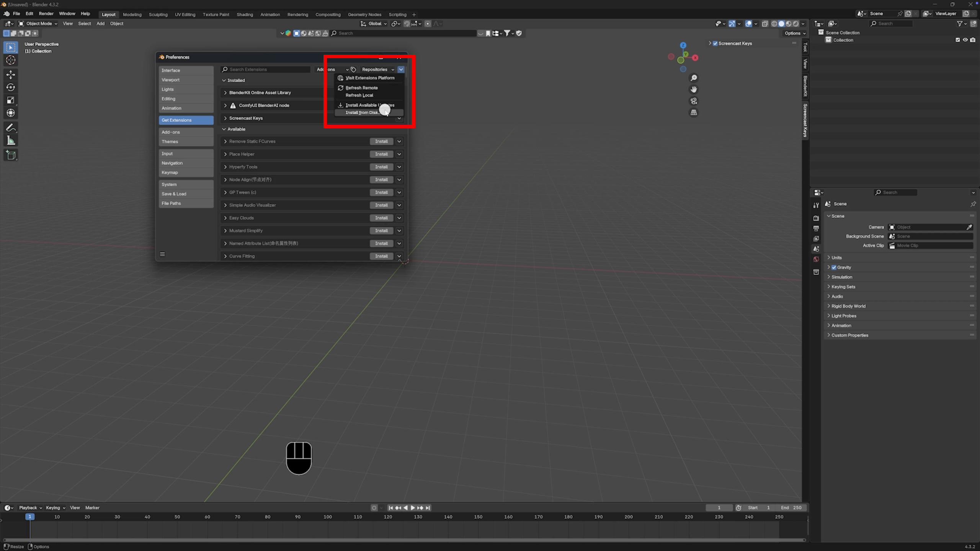Open the Output properties tab
Screen dimensions: 980x551
click(816, 228)
